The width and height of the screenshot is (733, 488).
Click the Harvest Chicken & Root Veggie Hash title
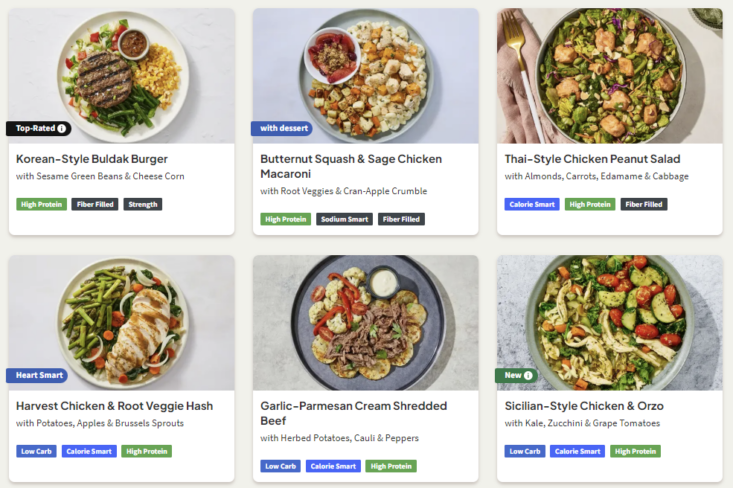pos(115,406)
